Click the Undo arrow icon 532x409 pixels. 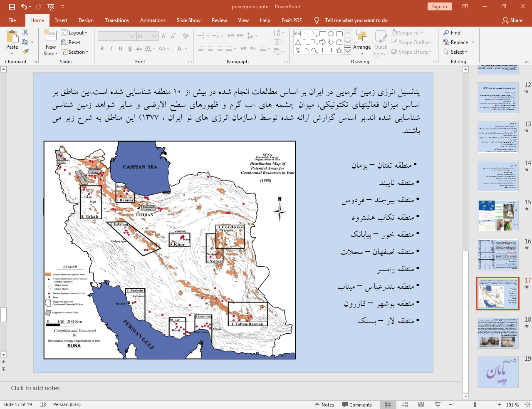click(x=24, y=7)
